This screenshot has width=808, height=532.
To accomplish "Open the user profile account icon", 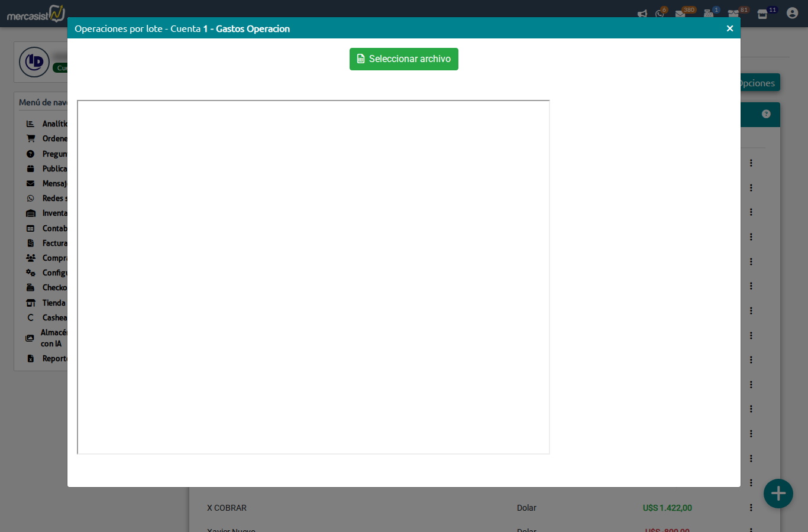I will click(x=792, y=13).
